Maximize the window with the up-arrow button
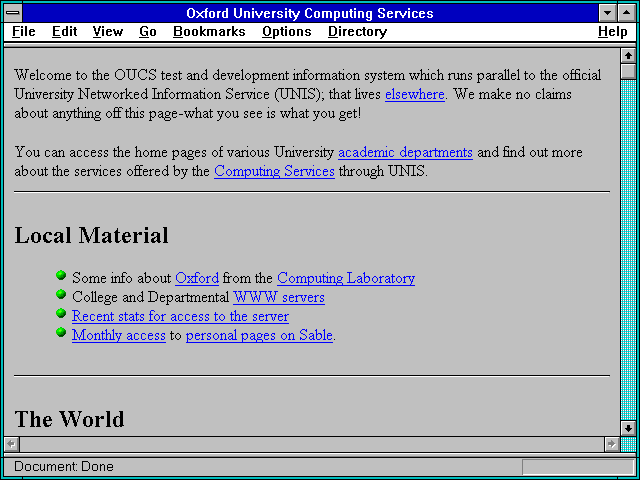 (x=627, y=13)
